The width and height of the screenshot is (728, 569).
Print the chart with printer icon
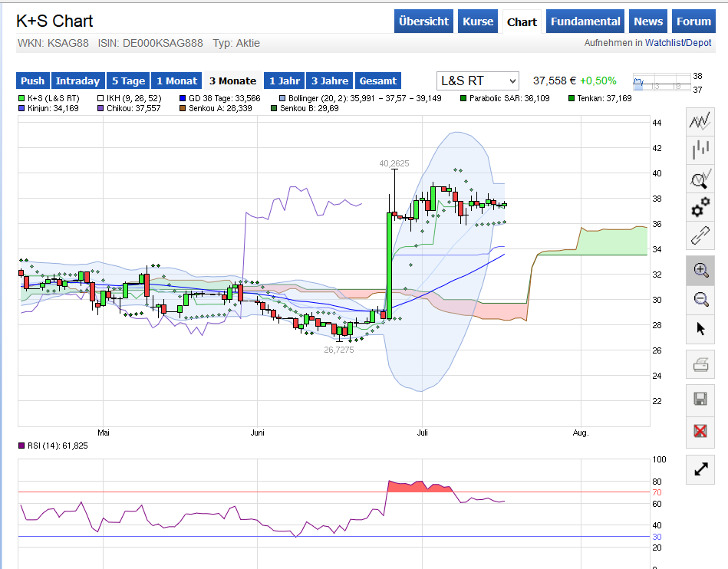(x=700, y=365)
